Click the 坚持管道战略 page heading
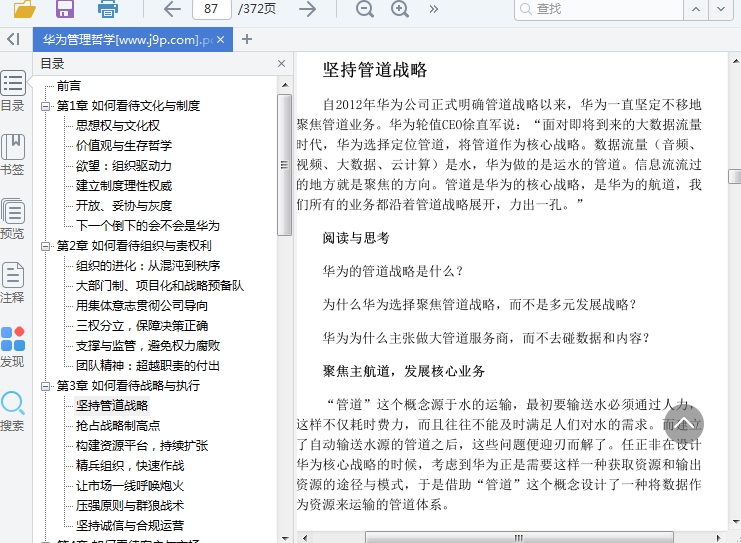741x543 pixels. coord(375,70)
